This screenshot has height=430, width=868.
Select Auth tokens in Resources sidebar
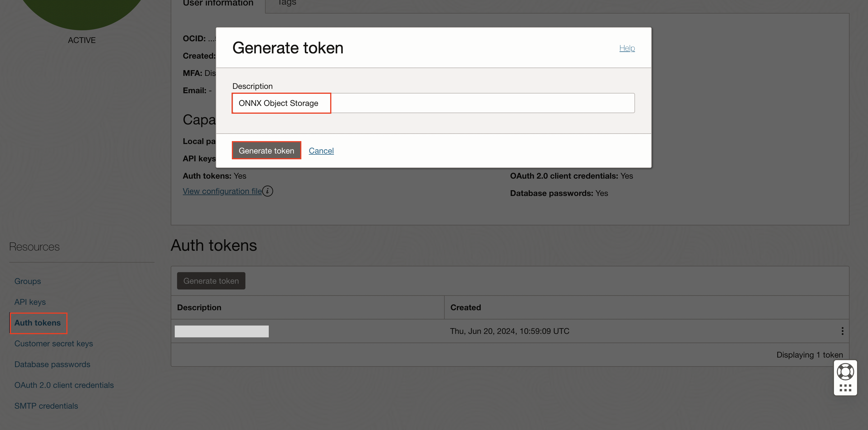(38, 323)
